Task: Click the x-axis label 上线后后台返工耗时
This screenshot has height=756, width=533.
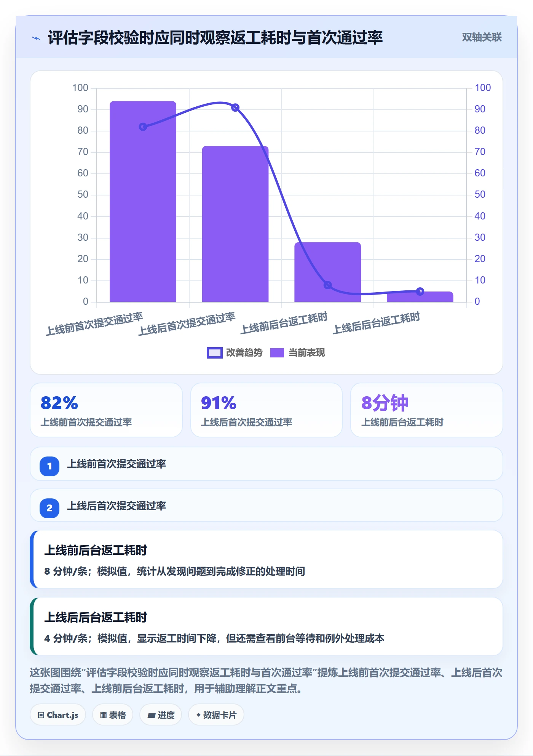Action: (377, 323)
